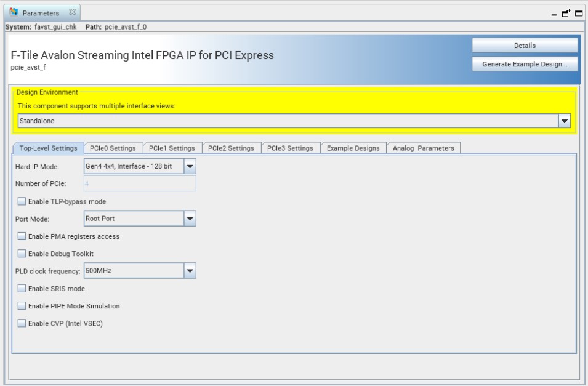
Task: Open the Details button
Action: tap(525, 46)
